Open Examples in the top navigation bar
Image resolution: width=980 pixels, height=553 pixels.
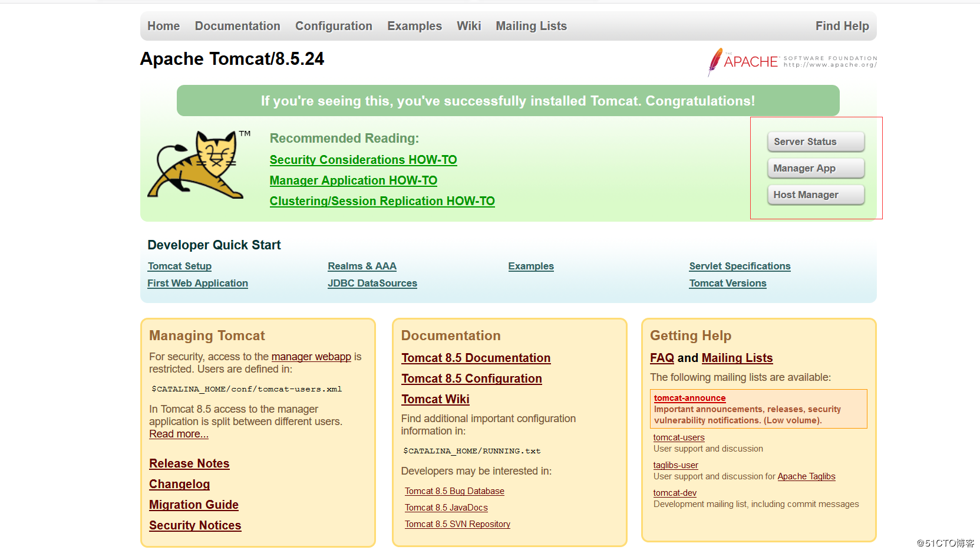(414, 26)
